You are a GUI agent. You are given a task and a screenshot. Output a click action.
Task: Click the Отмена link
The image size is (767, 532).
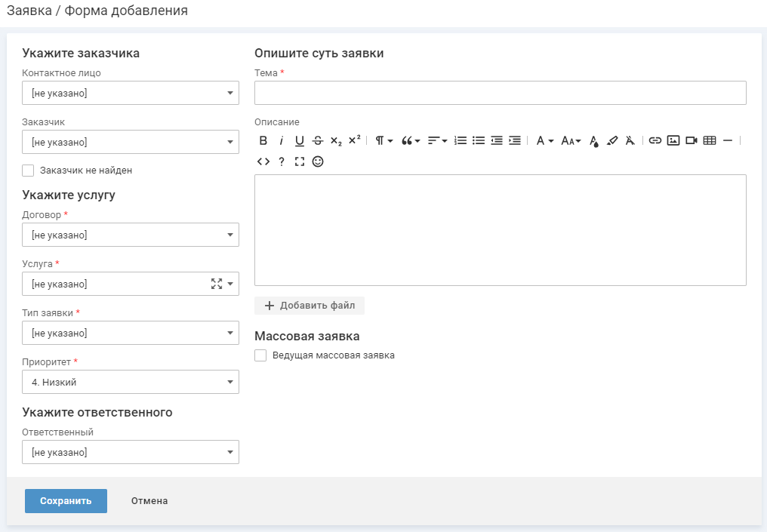point(149,501)
